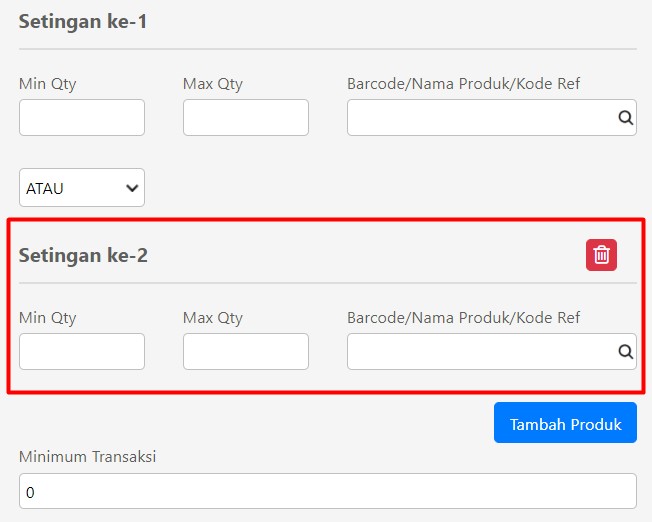Click the search icon in Setingan ke-2 barcode field
The width and height of the screenshot is (652, 522).
click(x=625, y=352)
